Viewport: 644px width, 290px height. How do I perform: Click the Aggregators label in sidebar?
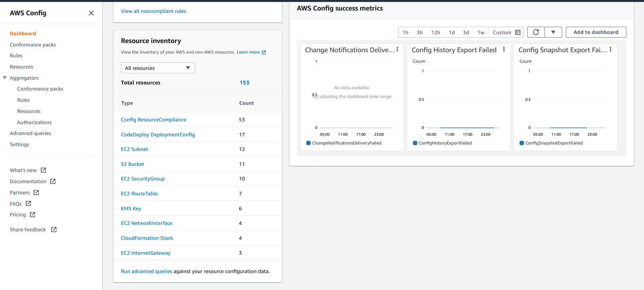click(24, 78)
